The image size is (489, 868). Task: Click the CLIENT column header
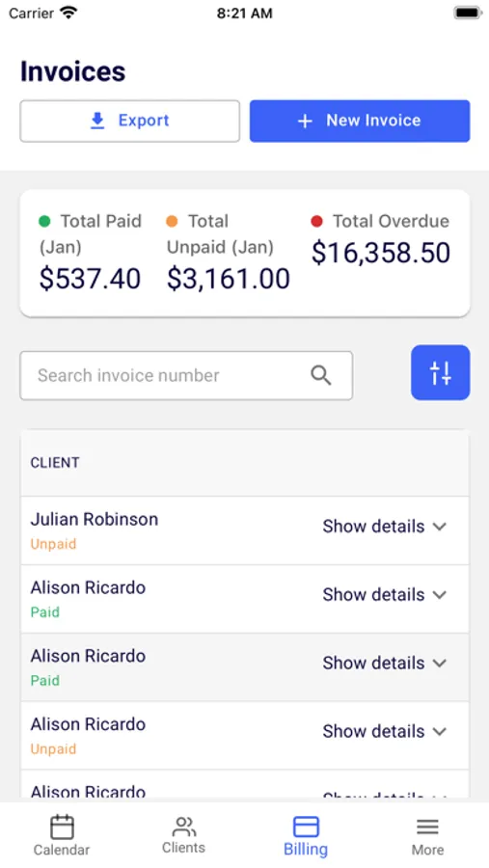(x=55, y=463)
